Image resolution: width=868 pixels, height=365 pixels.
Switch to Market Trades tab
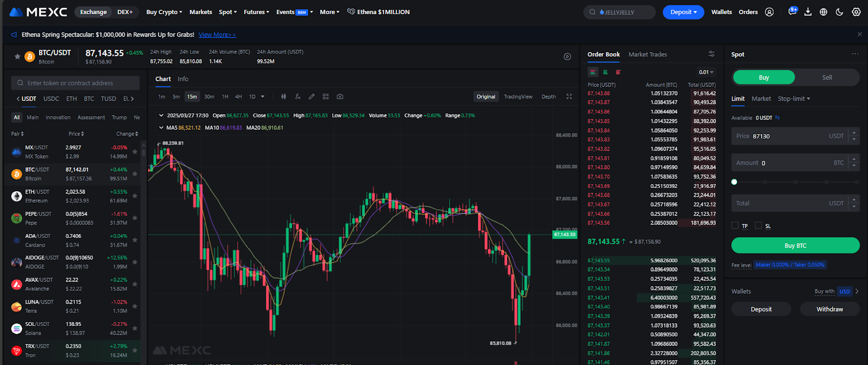click(x=648, y=54)
